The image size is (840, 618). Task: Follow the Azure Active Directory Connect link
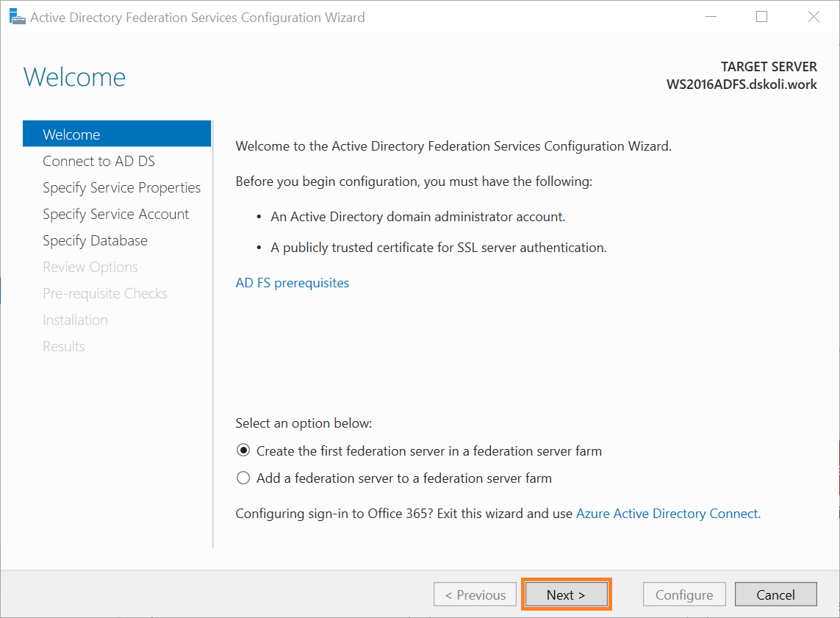pyautogui.click(x=668, y=514)
